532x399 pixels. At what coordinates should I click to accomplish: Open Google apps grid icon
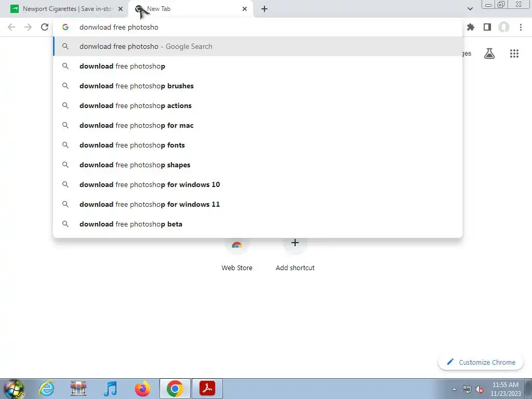click(514, 54)
